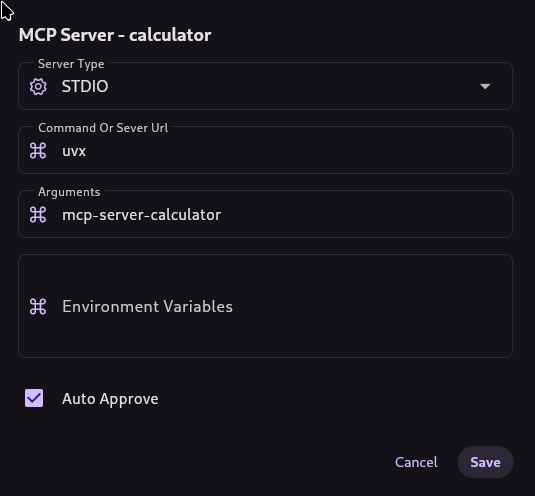535x496 pixels.
Task: Click into the Environment Variables field
Action: tap(265, 306)
